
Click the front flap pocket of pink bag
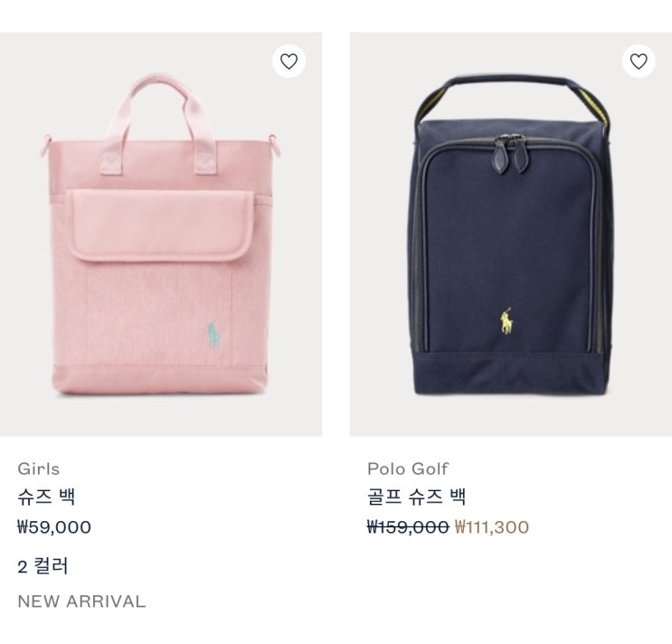point(160,225)
